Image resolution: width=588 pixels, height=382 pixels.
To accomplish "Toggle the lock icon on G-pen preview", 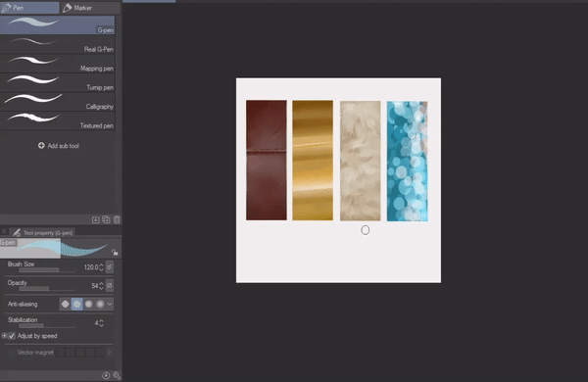I will point(115,253).
